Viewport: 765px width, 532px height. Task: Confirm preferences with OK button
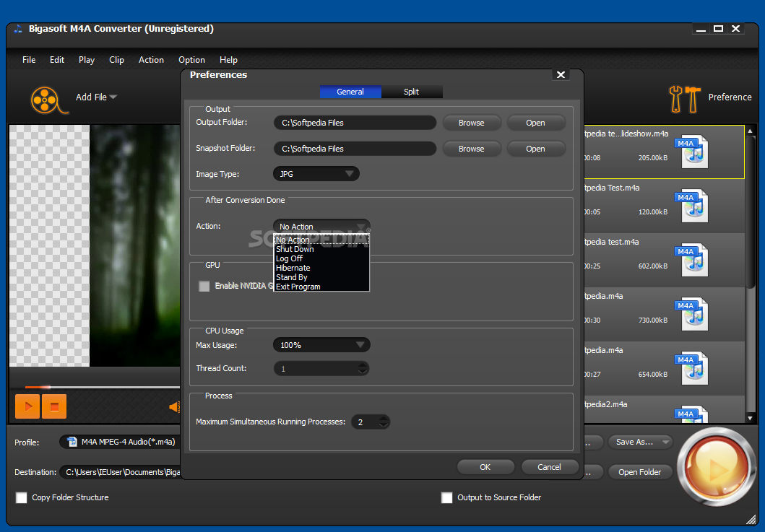point(485,467)
